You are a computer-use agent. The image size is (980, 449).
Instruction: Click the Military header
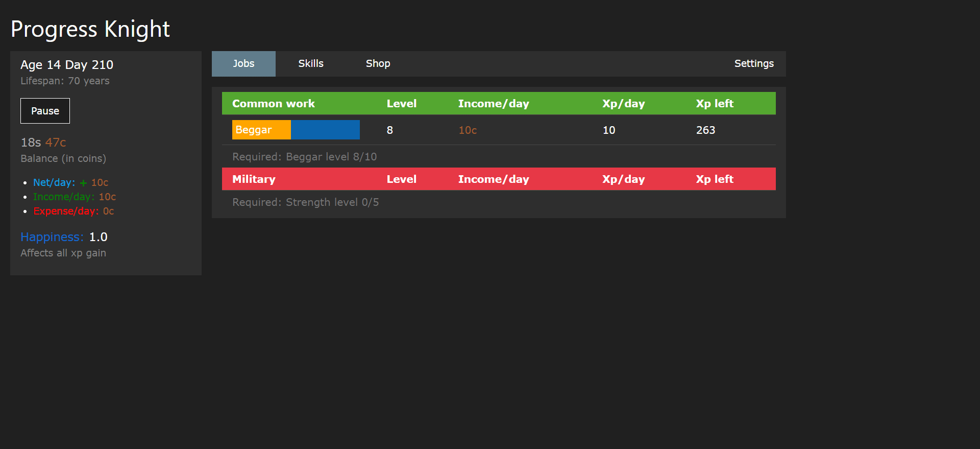point(254,179)
